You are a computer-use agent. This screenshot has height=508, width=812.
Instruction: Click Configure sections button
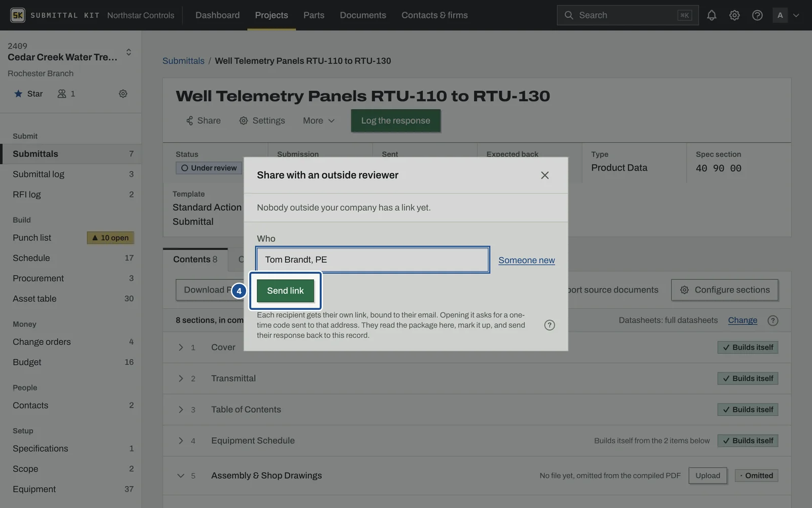pos(725,290)
